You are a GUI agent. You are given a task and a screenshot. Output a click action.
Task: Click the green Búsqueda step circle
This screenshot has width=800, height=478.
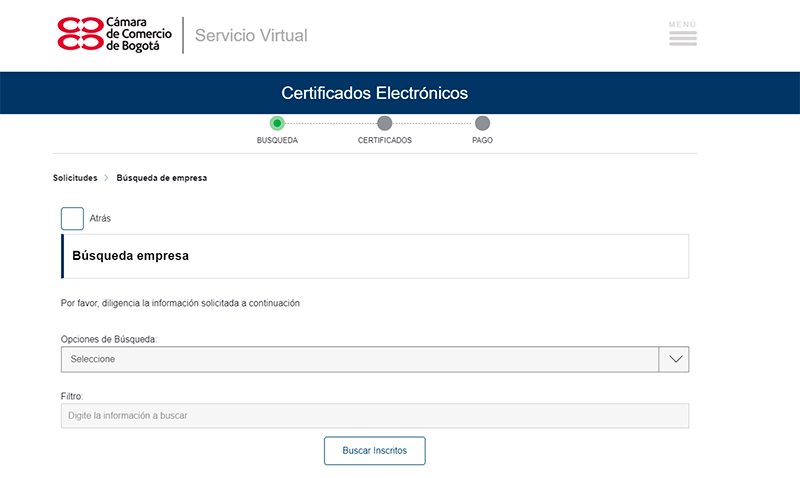[x=277, y=123]
